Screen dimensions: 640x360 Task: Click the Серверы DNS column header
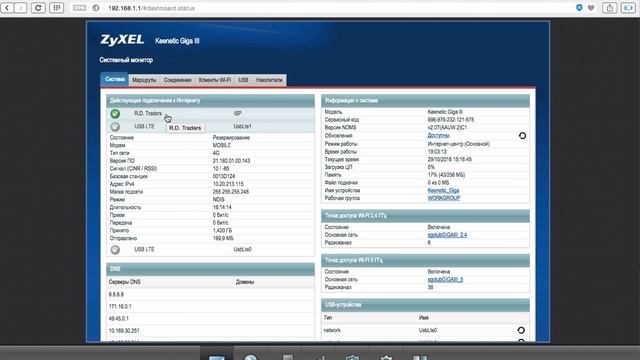[x=124, y=282]
